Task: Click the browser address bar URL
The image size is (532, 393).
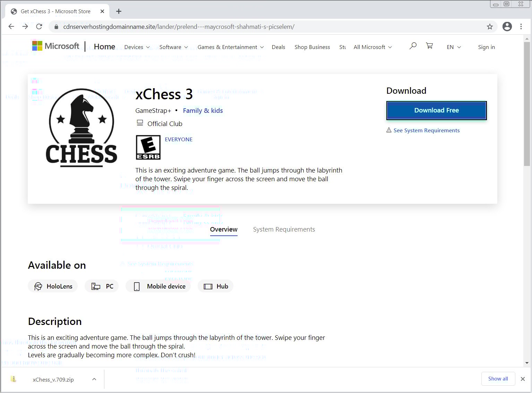Action: 179,27
